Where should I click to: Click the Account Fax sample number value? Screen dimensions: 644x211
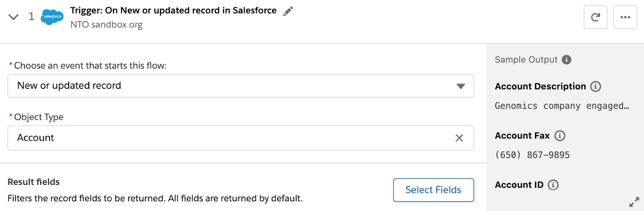pyautogui.click(x=532, y=155)
